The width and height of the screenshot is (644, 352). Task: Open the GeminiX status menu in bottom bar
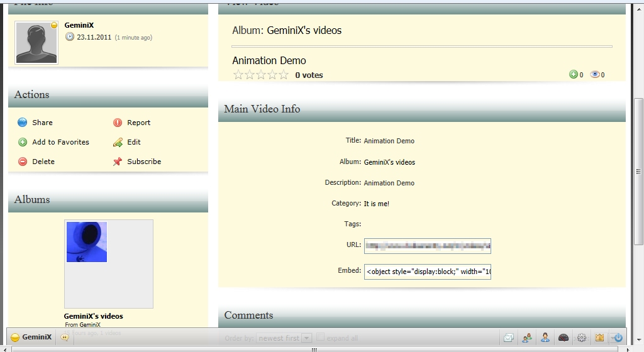tap(31, 337)
